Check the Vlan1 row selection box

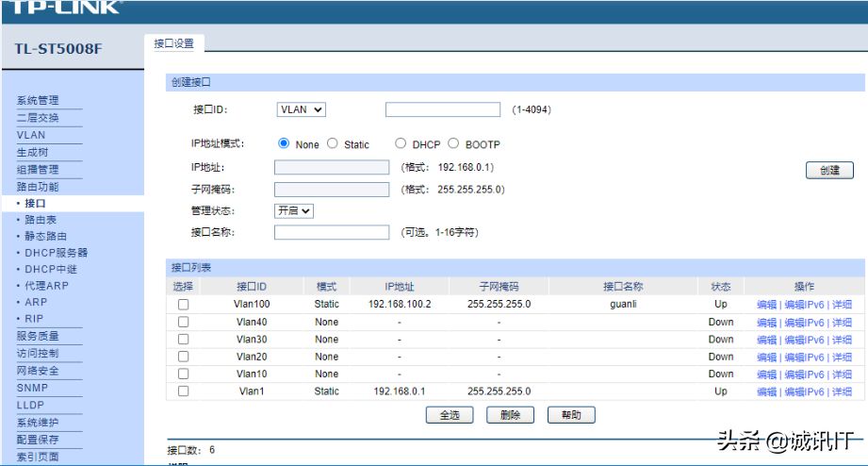point(183,391)
